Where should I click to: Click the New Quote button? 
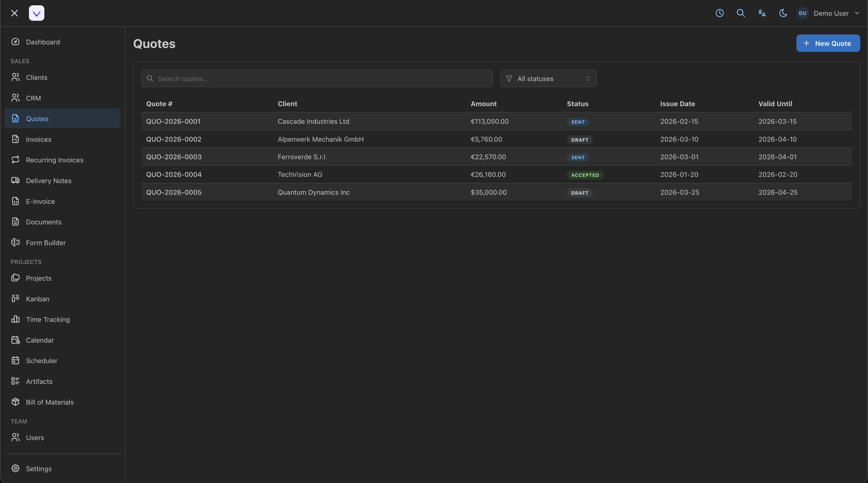827,43
